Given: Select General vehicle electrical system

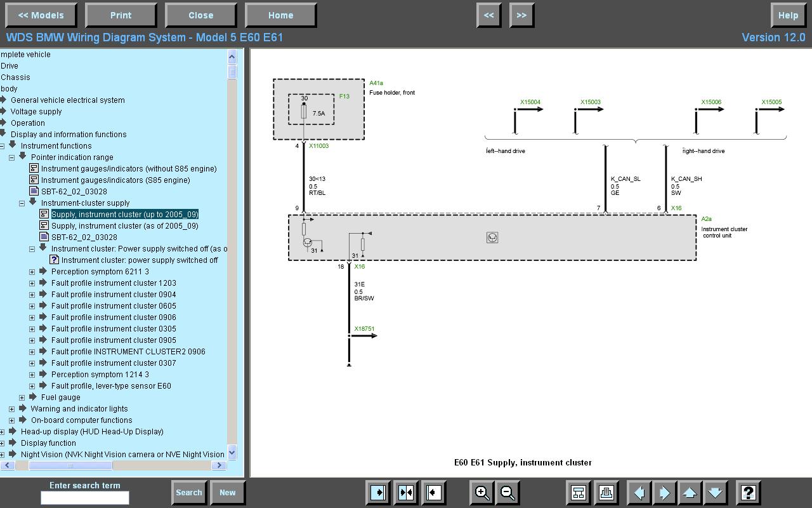Looking at the screenshot, I should pos(68,100).
